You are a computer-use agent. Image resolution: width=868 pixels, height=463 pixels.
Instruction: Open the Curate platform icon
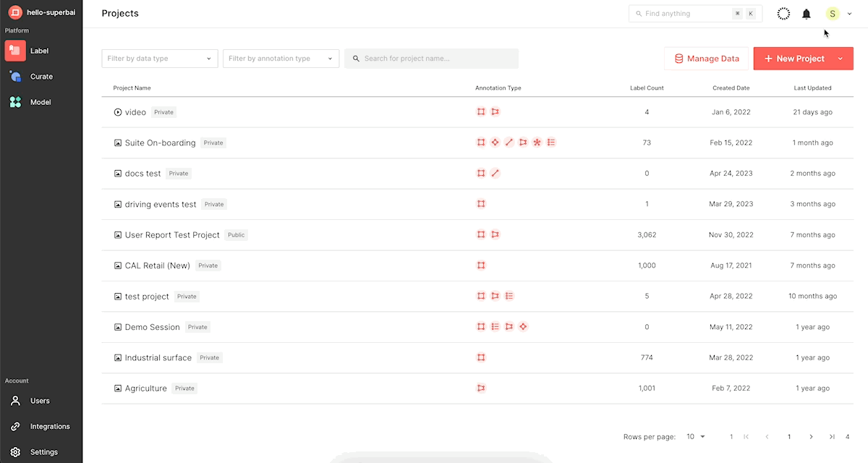click(x=15, y=77)
